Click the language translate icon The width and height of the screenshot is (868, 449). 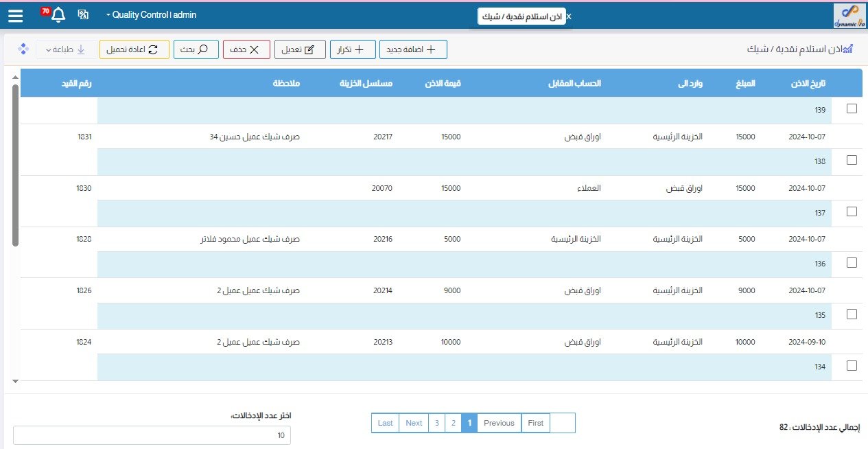coord(83,14)
